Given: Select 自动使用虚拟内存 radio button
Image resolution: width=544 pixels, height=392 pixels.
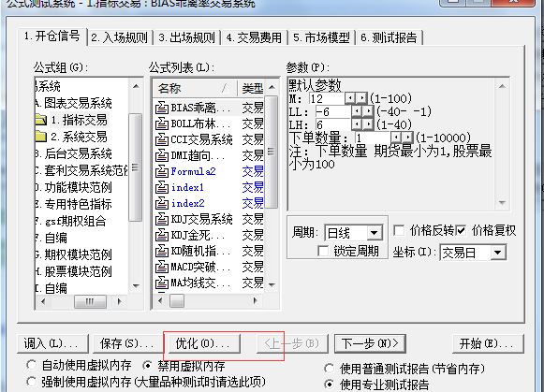Looking at the screenshot, I should coord(31,365).
